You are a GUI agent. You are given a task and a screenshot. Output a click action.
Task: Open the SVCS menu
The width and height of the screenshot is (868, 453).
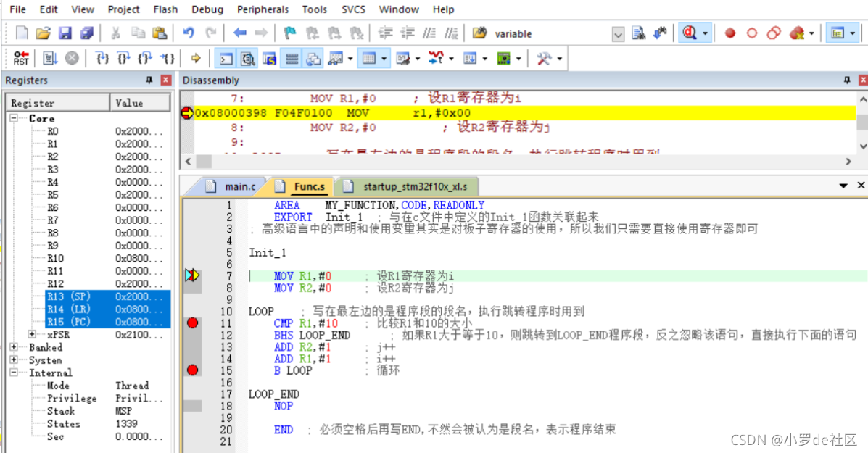point(353,9)
